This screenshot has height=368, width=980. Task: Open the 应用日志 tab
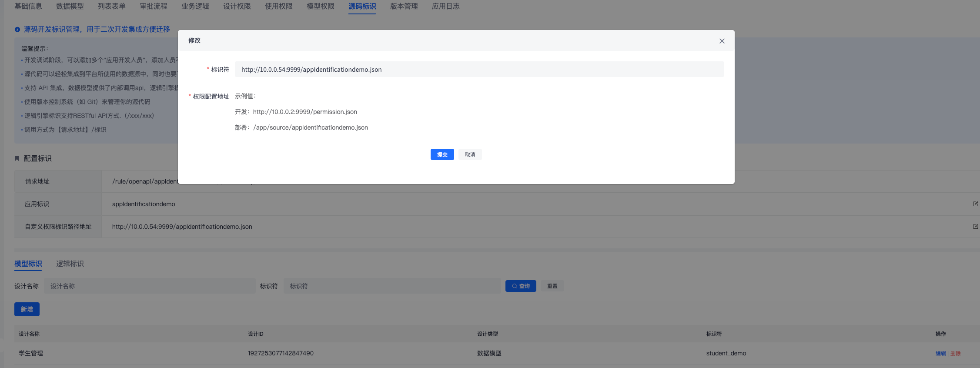click(x=446, y=7)
